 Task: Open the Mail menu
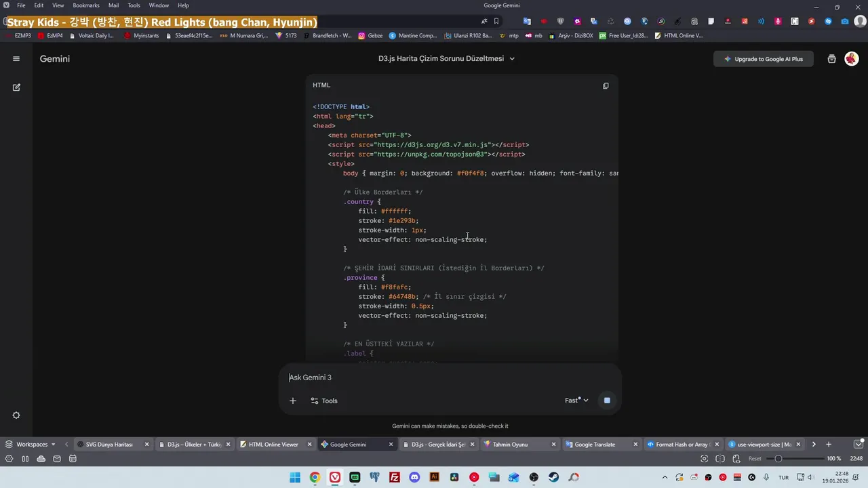113,5
